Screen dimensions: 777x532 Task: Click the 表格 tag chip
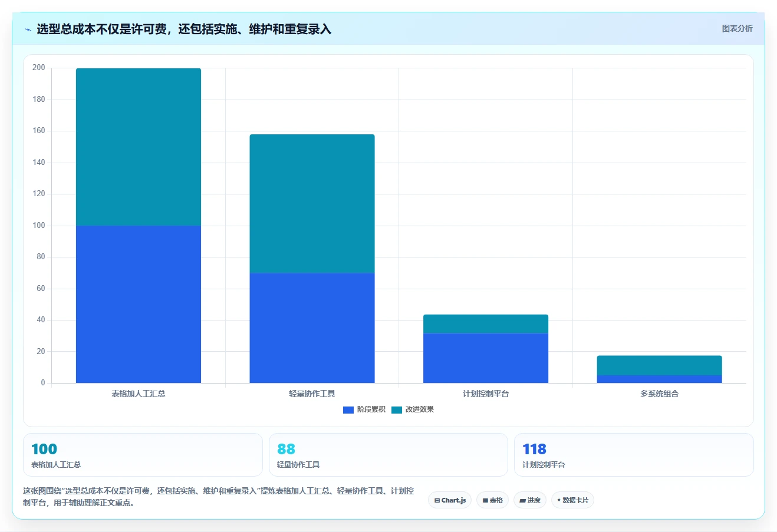[x=492, y=500]
